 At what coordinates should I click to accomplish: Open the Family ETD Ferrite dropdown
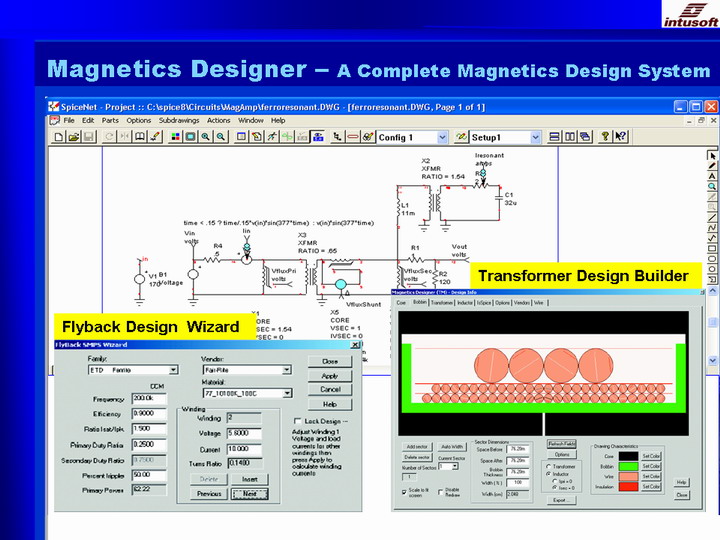coord(173,370)
